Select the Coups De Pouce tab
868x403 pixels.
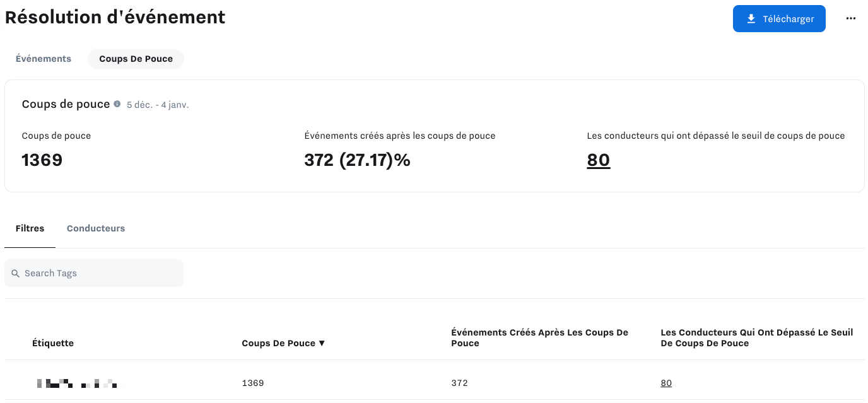pos(136,59)
